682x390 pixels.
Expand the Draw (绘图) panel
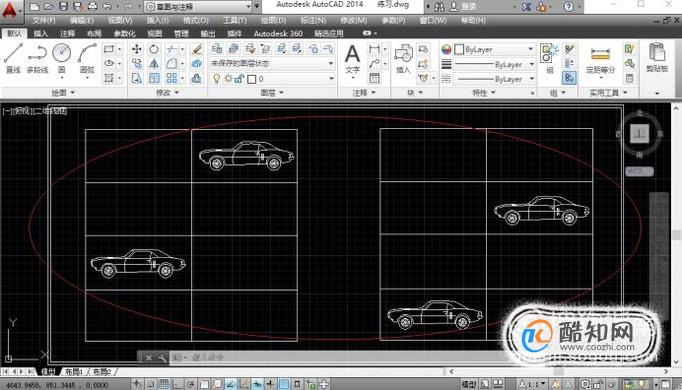tap(64, 93)
